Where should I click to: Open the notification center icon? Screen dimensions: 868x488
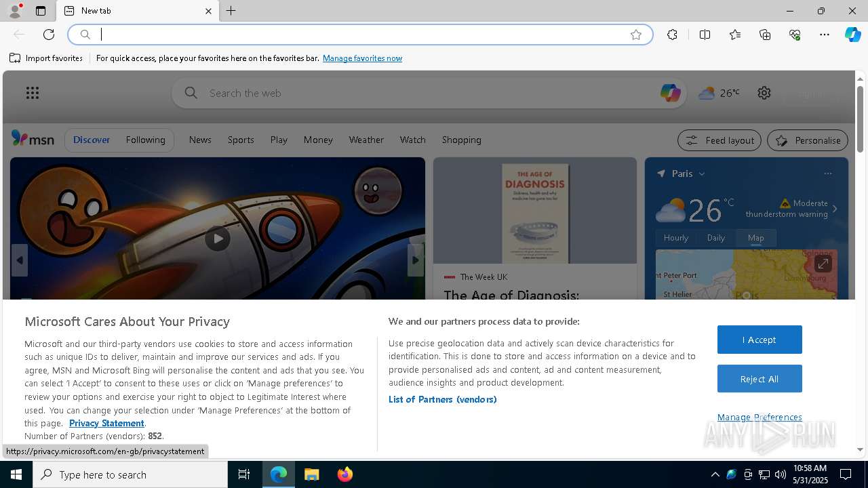846,474
